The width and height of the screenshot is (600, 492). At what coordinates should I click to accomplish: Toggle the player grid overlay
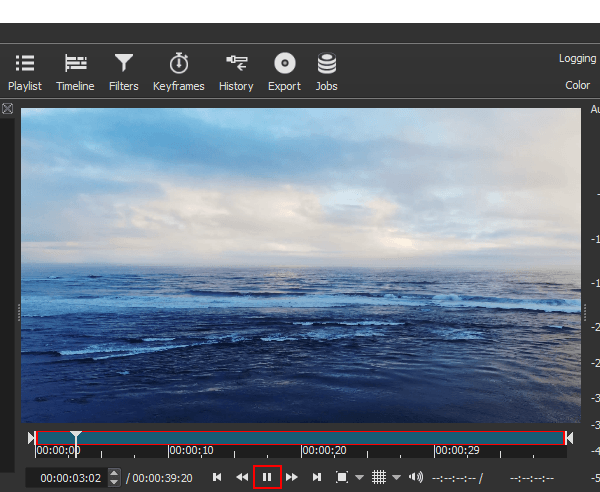pyautogui.click(x=379, y=477)
